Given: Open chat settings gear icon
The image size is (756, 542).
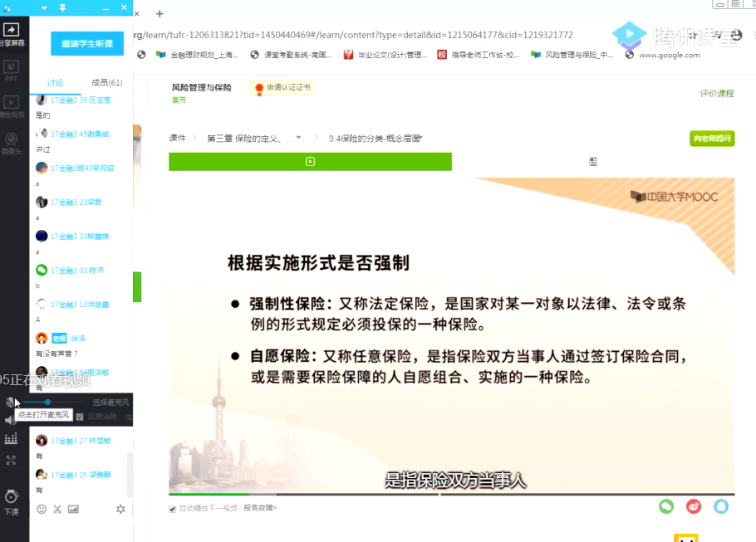Looking at the screenshot, I should 120,509.
